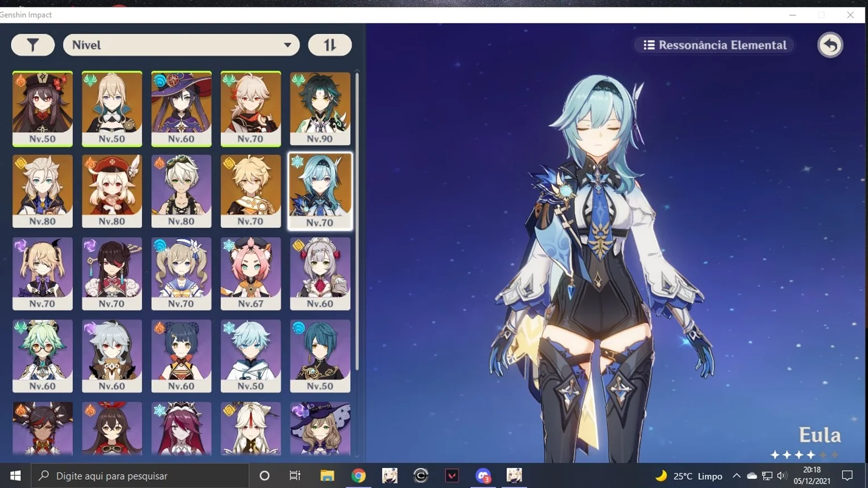Select Ningguang's character card

[251, 429]
